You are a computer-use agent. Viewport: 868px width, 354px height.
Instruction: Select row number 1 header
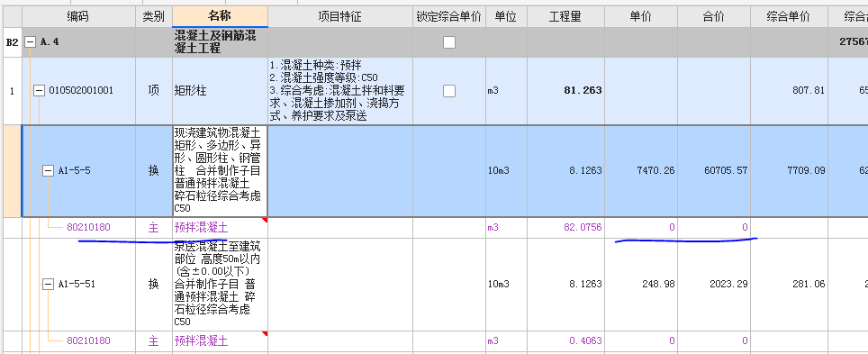click(12, 91)
